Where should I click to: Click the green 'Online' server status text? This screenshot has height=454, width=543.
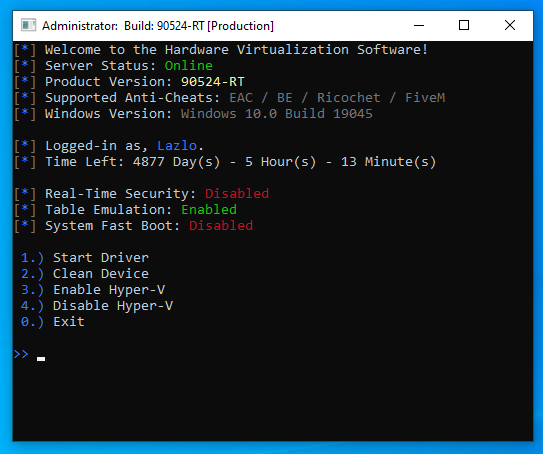tap(188, 66)
